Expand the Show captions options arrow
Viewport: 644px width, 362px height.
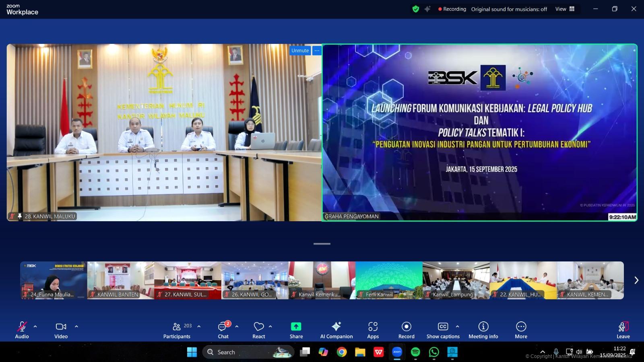457,327
